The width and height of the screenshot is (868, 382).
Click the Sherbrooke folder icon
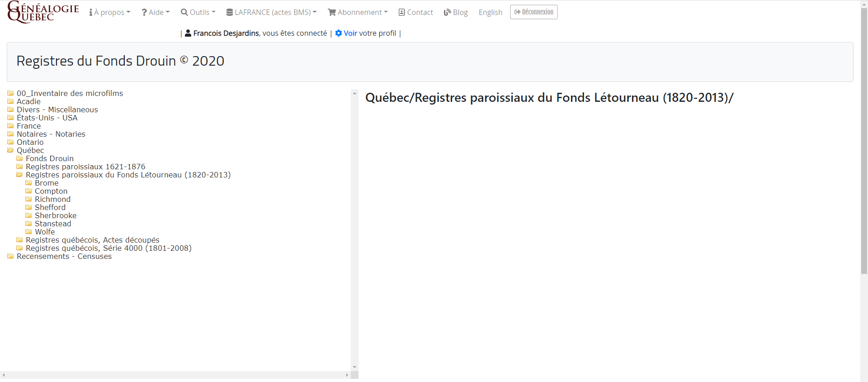[28, 215]
